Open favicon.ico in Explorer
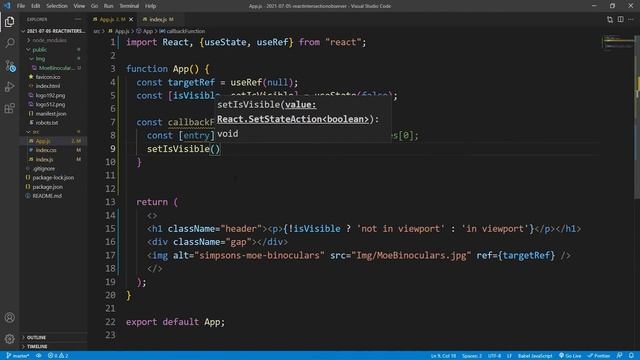 [53, 77]
